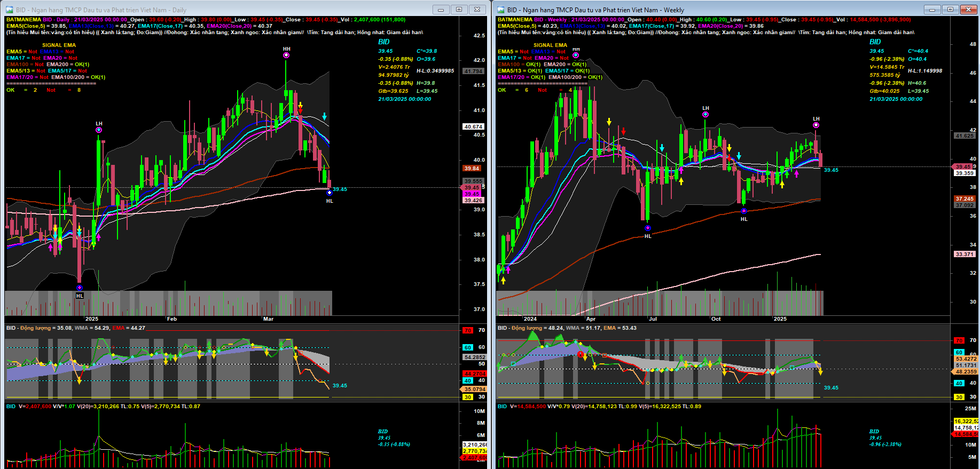Select the HH swing marker on the Weekly chart
980x469 pixels.
[x=576, y=55]
